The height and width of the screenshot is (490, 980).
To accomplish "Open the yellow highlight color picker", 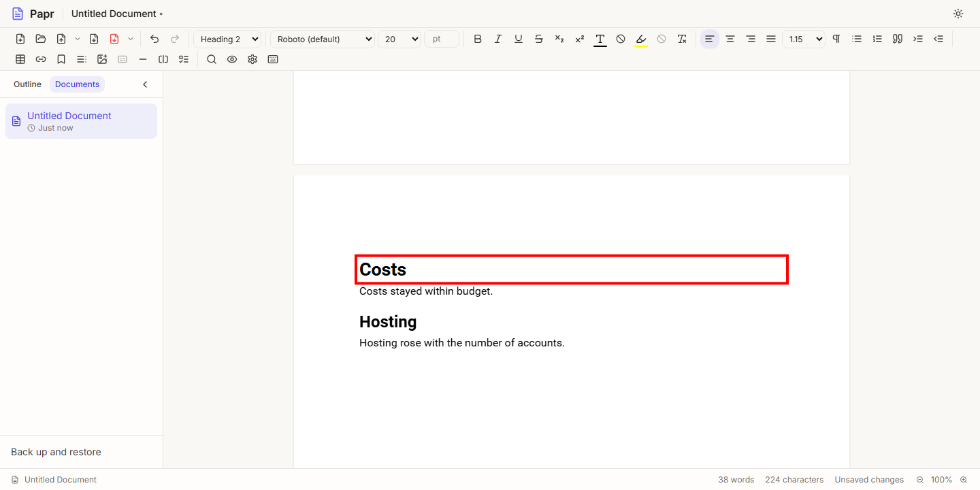I will point(641,39).
